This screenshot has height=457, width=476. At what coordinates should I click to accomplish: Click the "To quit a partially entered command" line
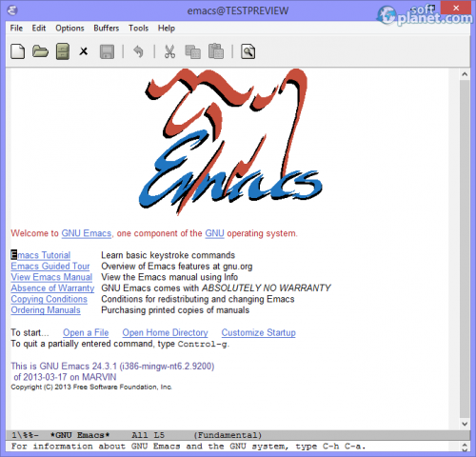point(120,344)
